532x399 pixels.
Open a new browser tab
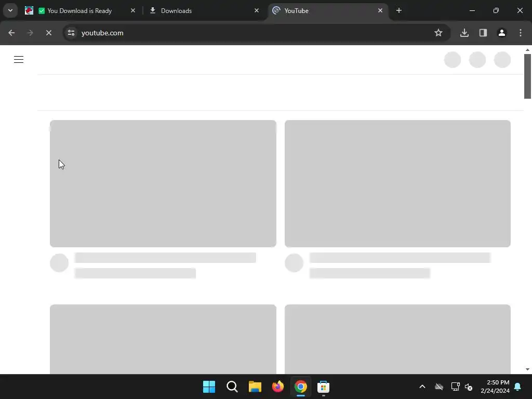(x=399, y=10)
